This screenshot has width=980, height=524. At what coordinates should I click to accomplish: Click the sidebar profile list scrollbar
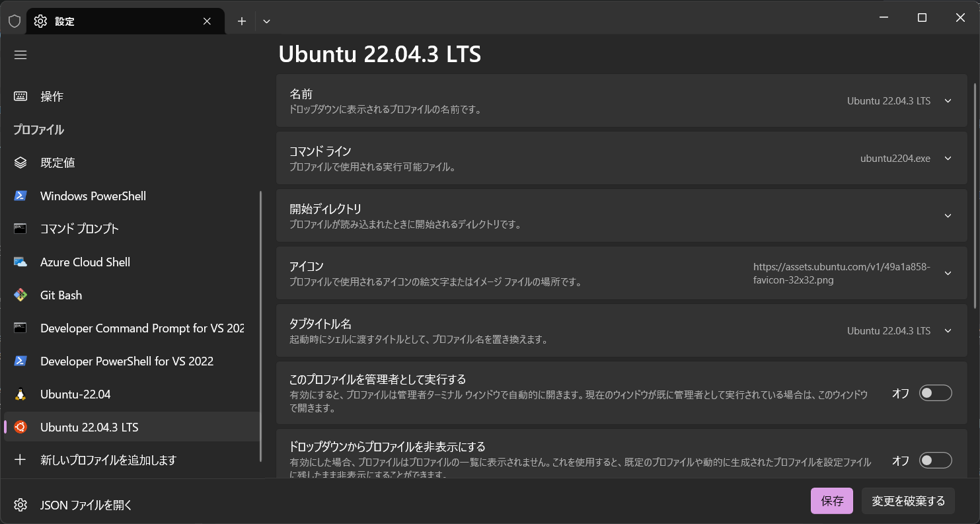261,326
